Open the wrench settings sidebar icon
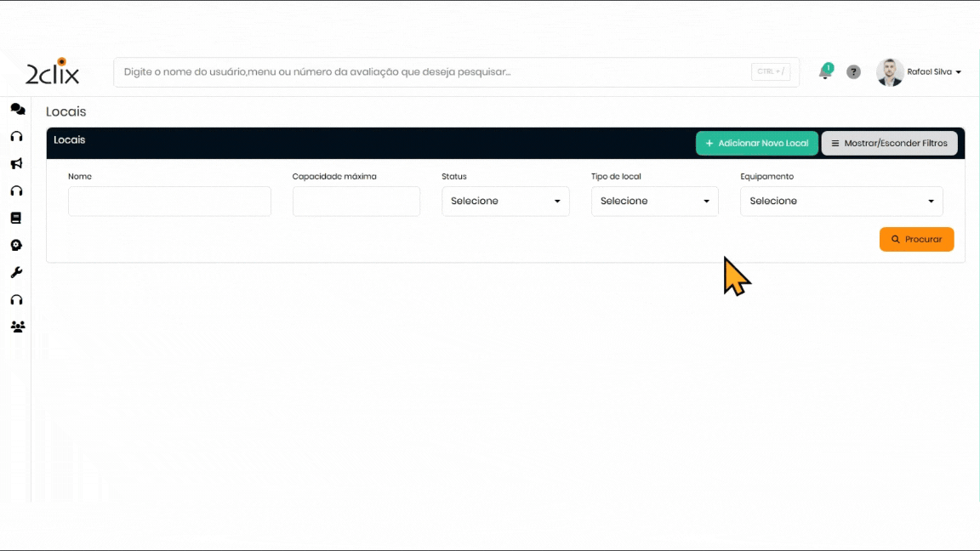 [16, 272]
